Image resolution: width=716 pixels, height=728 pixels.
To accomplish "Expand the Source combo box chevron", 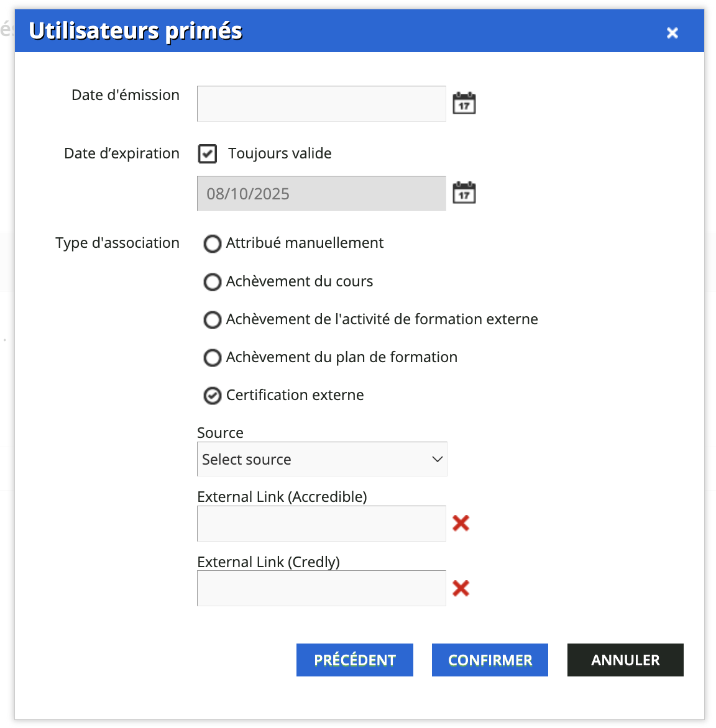I will click(436, 459).
